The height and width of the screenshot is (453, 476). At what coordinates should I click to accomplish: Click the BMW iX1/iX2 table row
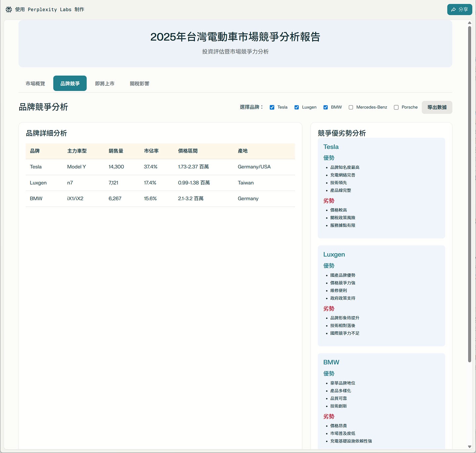point(160,199)
